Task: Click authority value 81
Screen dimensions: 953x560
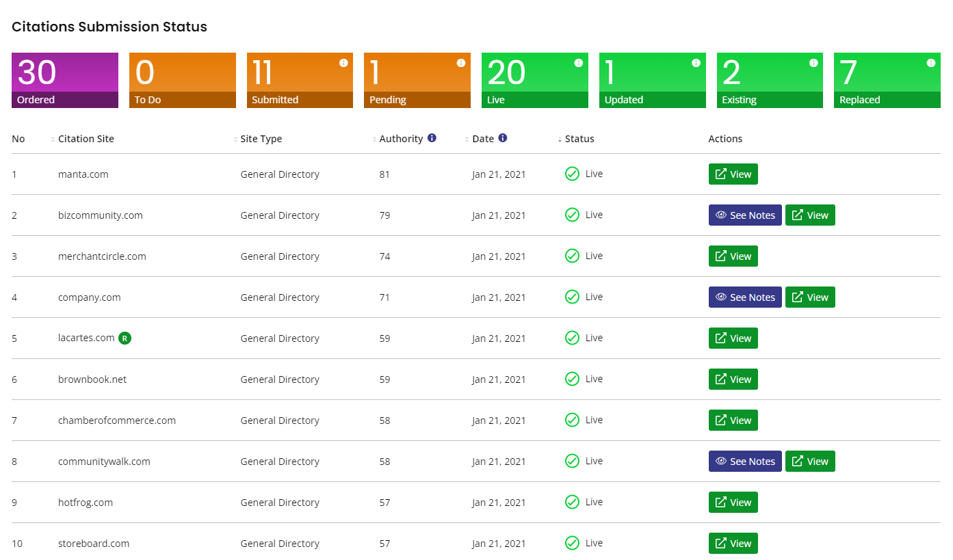Action: click(384, 174)
